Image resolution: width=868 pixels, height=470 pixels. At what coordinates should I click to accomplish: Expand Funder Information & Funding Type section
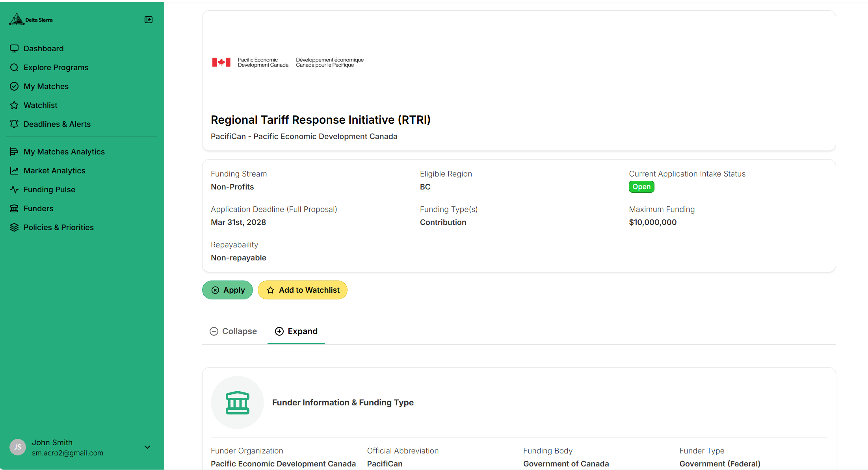pos(519,403)
